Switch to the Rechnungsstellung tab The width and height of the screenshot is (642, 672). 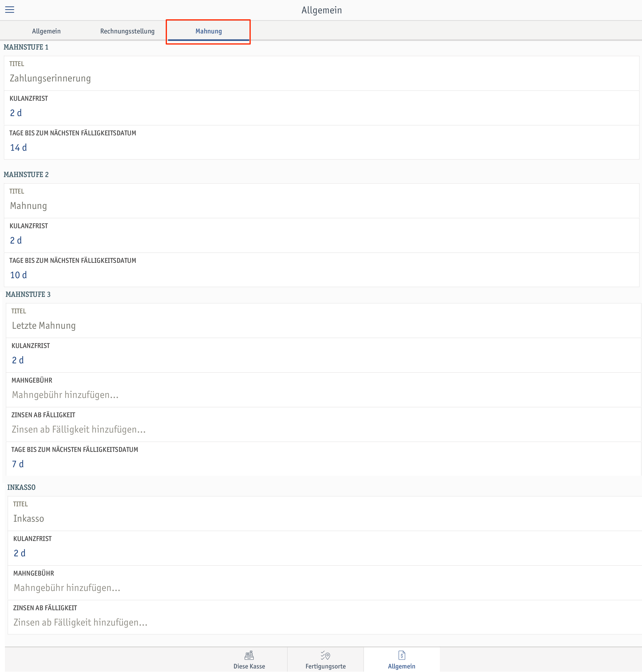click(x=127, y=31)
